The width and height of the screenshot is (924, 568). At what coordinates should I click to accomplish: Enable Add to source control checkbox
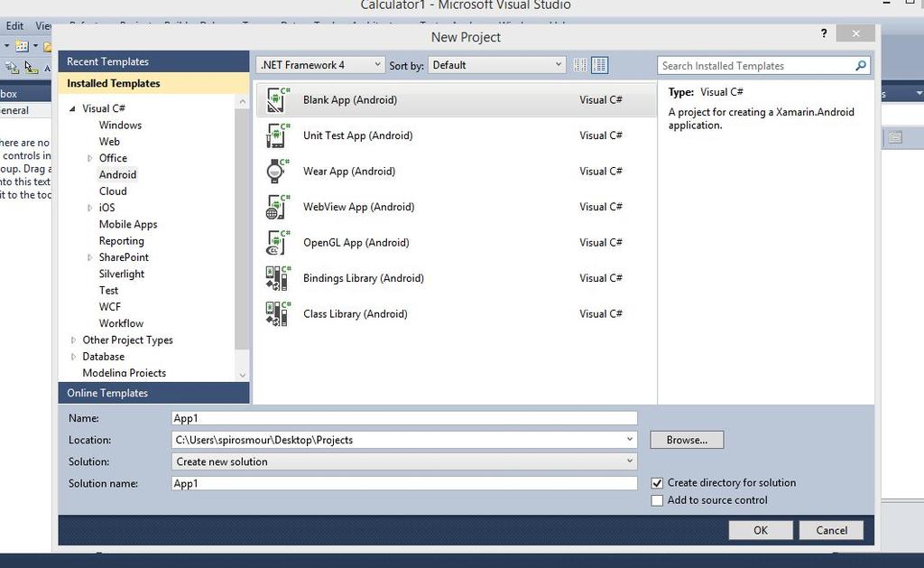pos(657,501)
